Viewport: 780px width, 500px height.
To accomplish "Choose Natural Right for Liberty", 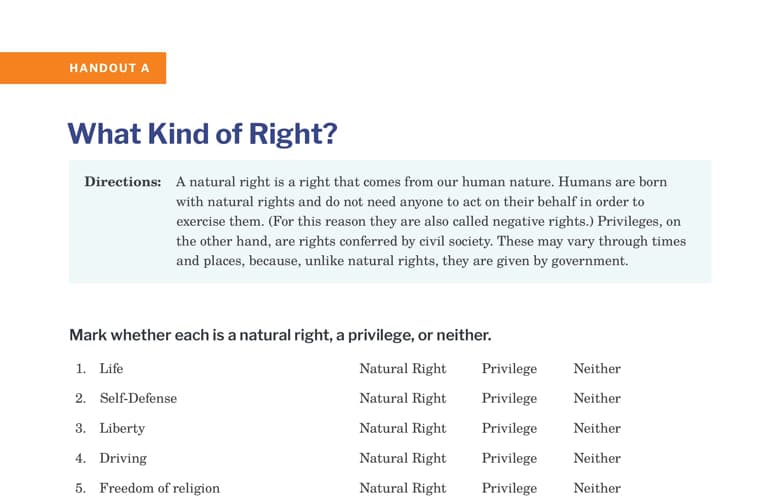I will (403, 428).
